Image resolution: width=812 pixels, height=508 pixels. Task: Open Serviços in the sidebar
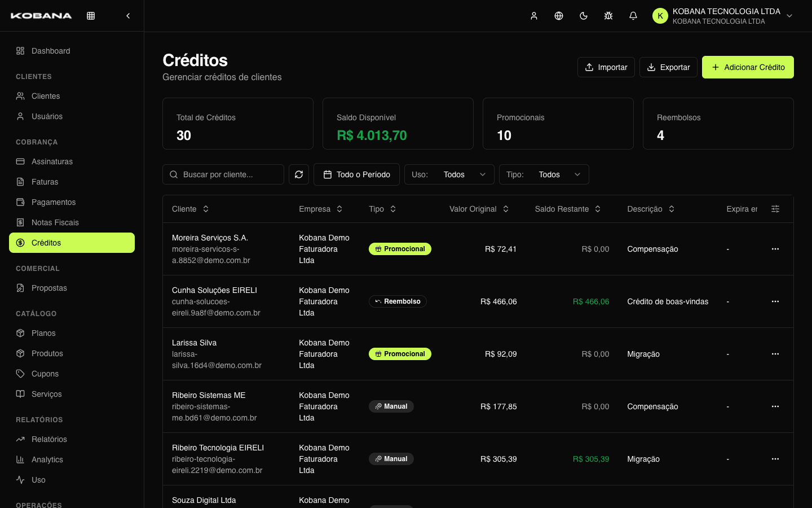point(72,394)
